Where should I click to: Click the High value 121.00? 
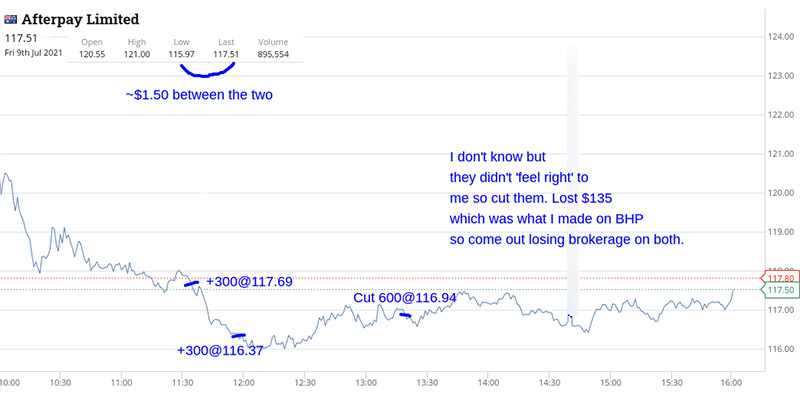tap(137, 54)
